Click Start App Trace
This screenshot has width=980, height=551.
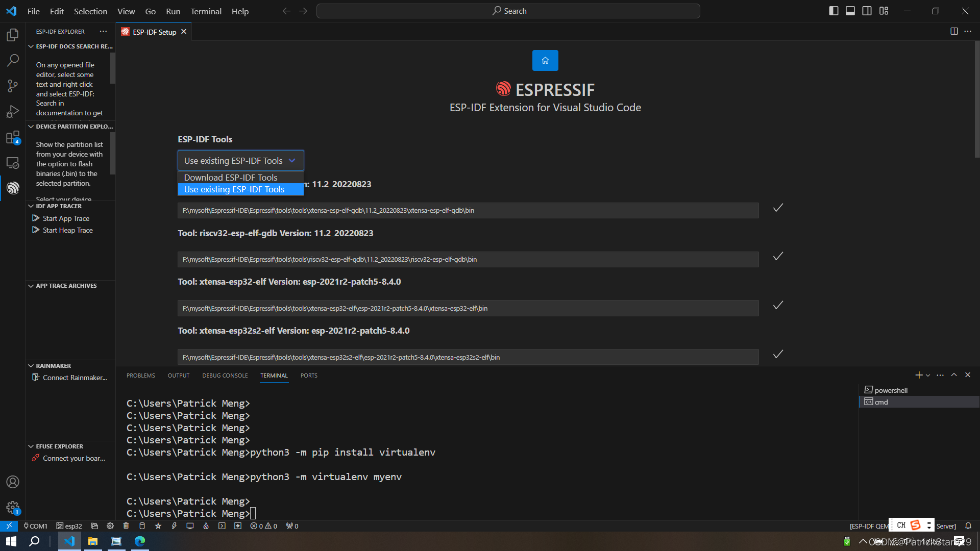point(66,218)
